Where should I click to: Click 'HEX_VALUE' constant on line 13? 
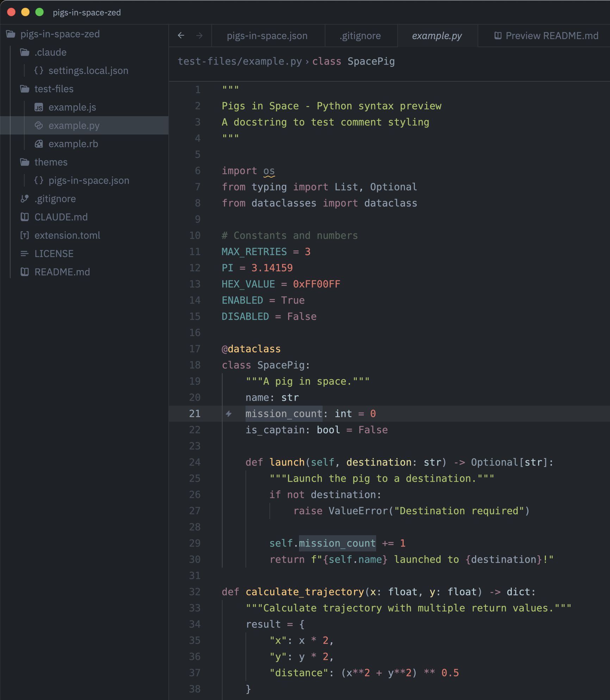[248, 284]
